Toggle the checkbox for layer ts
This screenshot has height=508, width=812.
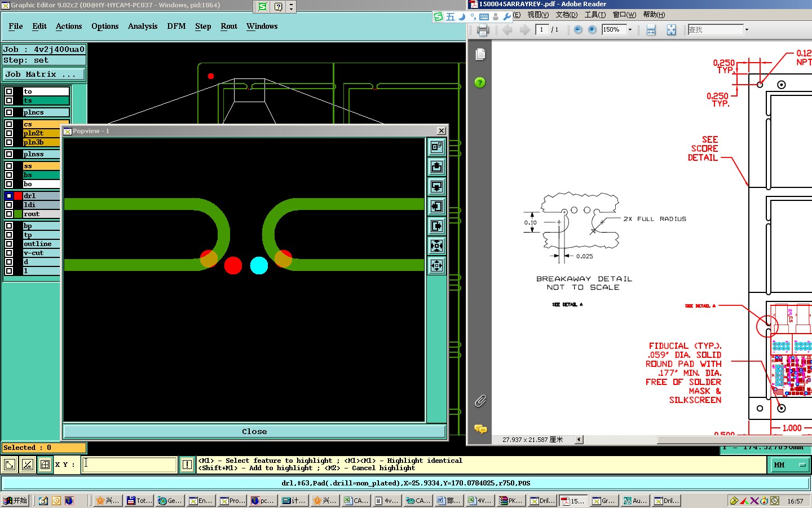click(x=9, y=100)
